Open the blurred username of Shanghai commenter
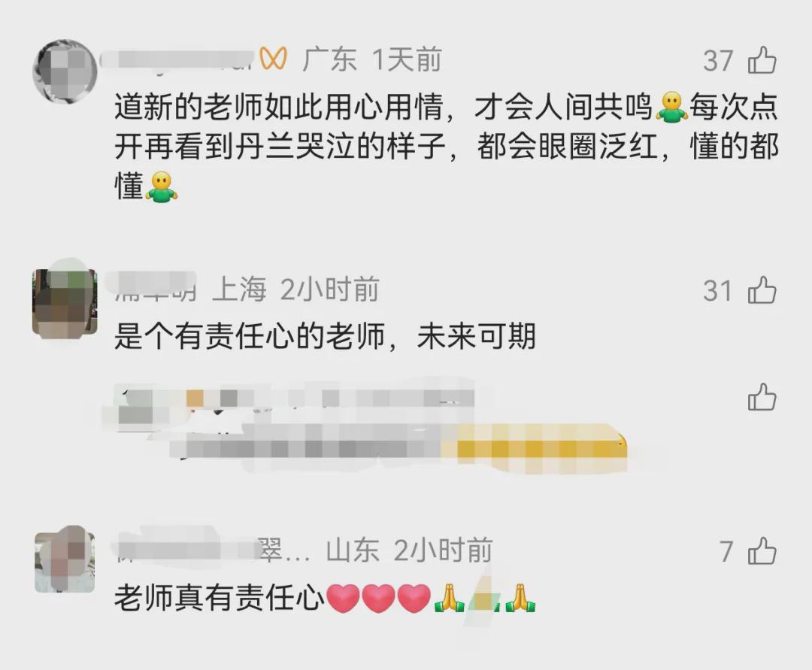 (x=155, y=289)
